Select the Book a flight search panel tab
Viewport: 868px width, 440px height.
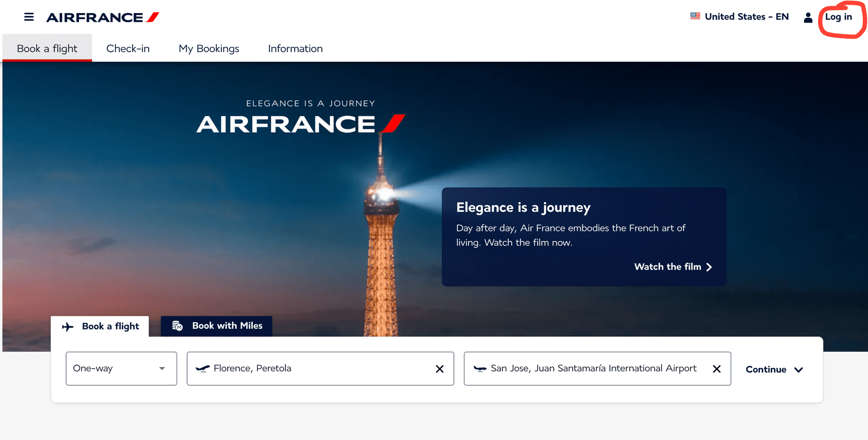coord(100,326)
